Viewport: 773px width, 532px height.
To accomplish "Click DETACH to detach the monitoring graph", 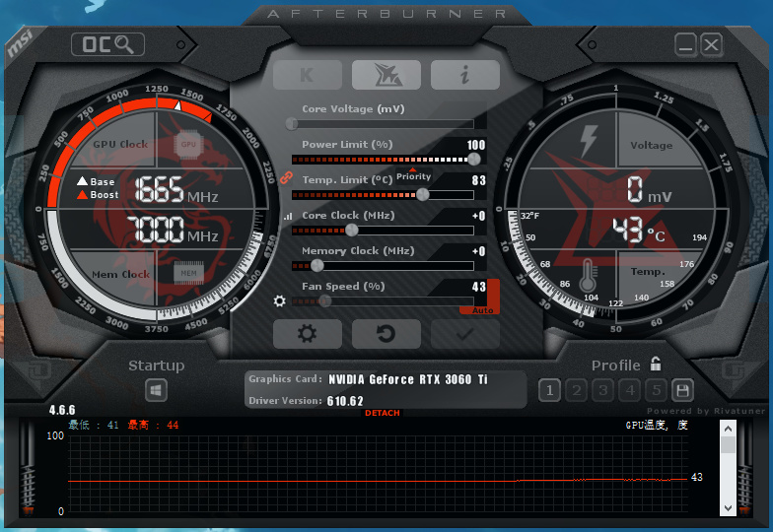I will click(x=383, y=413).
